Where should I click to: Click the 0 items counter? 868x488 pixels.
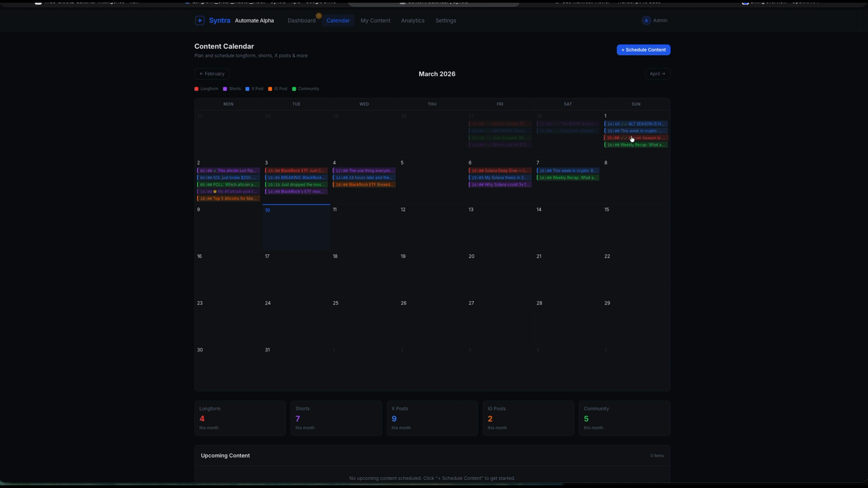[657, 455]
